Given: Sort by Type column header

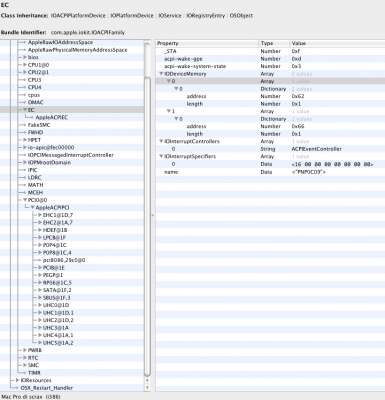Looking at the screenshot, I should pyautogui.click(x=274, y=43).
